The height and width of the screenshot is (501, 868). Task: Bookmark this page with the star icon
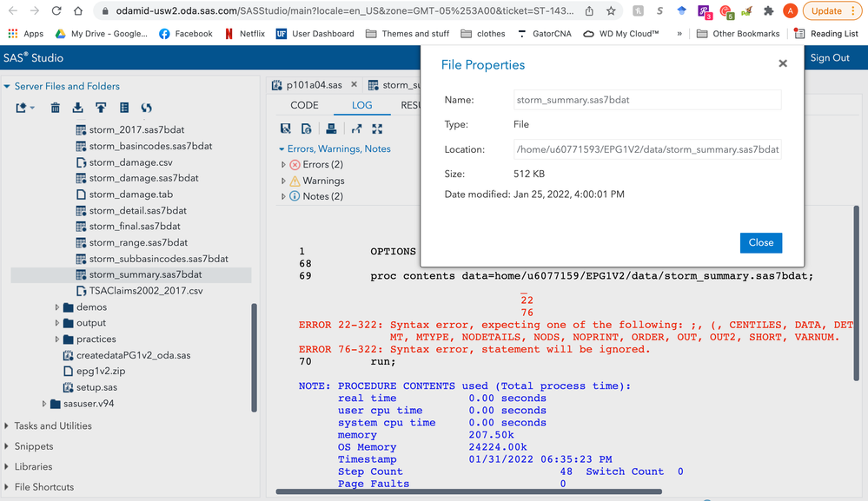(x=611, y=11)
